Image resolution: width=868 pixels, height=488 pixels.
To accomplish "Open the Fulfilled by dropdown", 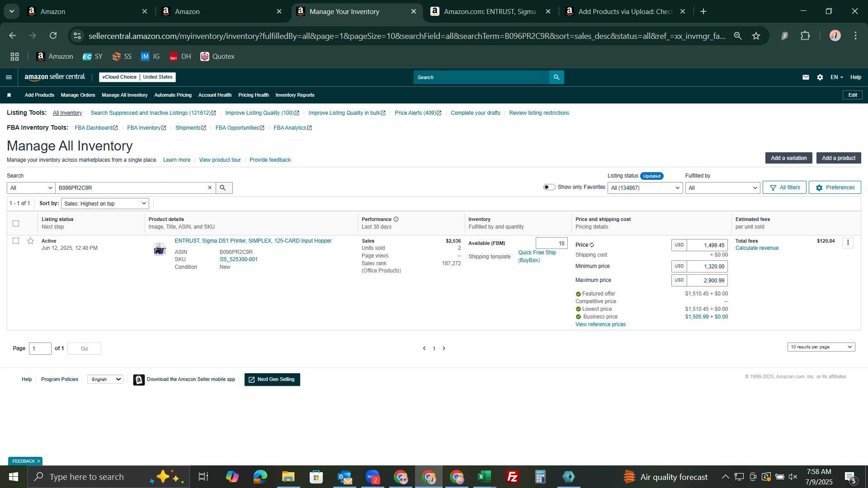I will tap(722, 188).
